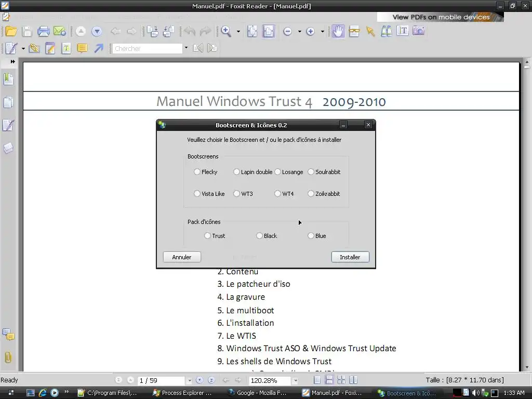Click the volume speaker tray icon
The height and width of the screenshot is (399, 532).
[x=475, y=393]
